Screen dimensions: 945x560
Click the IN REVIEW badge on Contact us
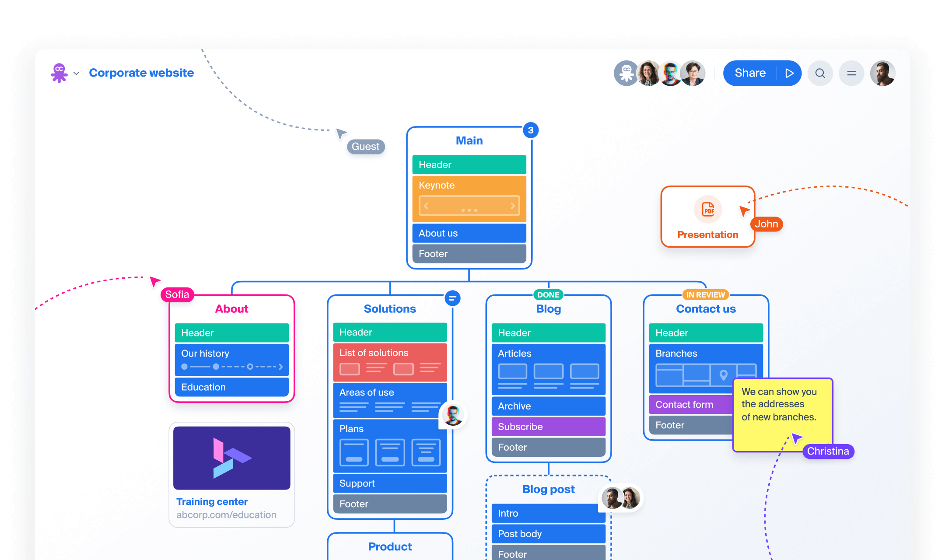705,294
